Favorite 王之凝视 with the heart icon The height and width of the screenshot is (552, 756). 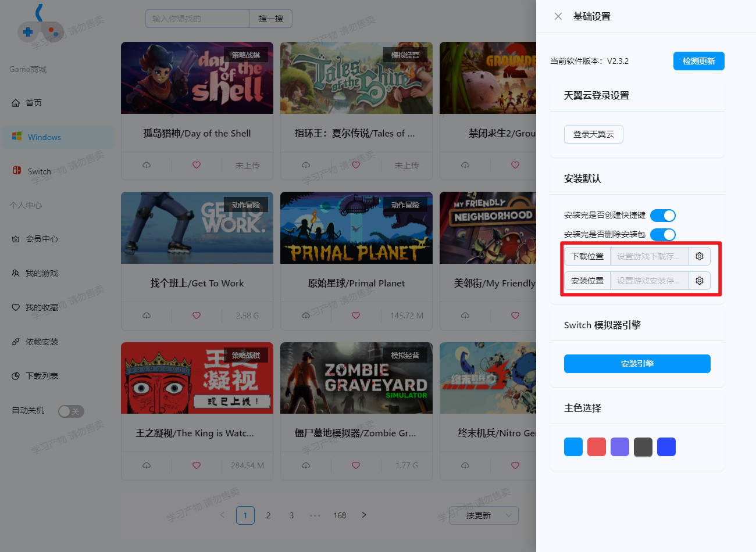[197, 465]
